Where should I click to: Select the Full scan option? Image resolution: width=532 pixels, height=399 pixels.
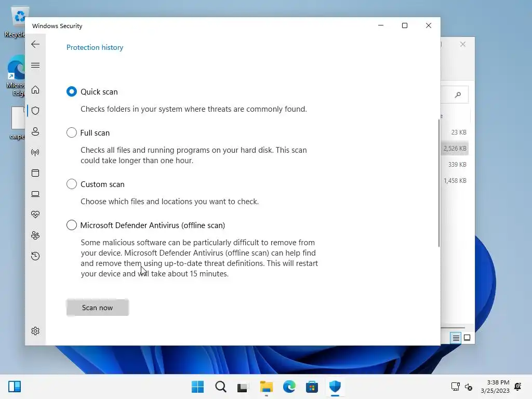[x=72, y=132]
